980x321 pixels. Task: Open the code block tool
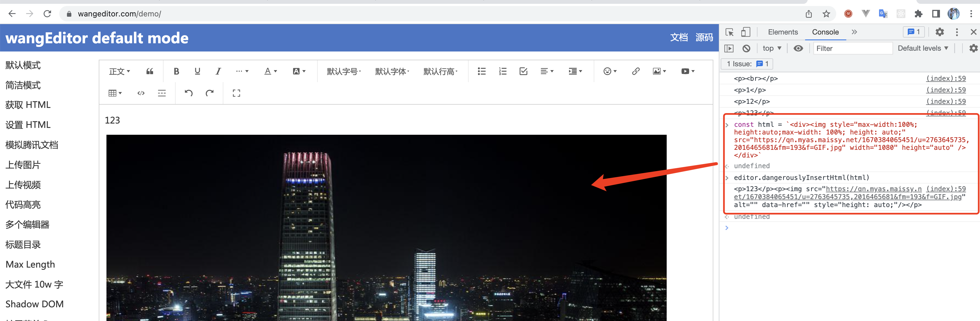pyautogui.click(x=140, y=93)
